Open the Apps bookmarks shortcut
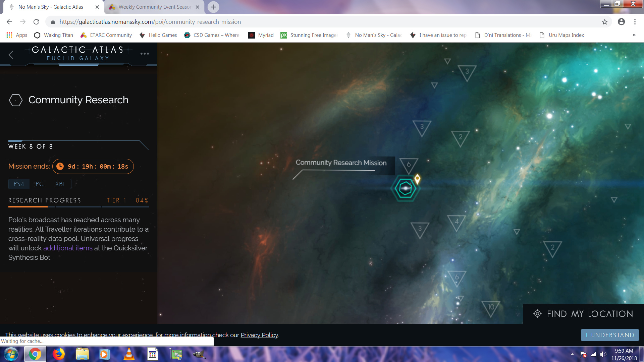 tap(17, 35)
